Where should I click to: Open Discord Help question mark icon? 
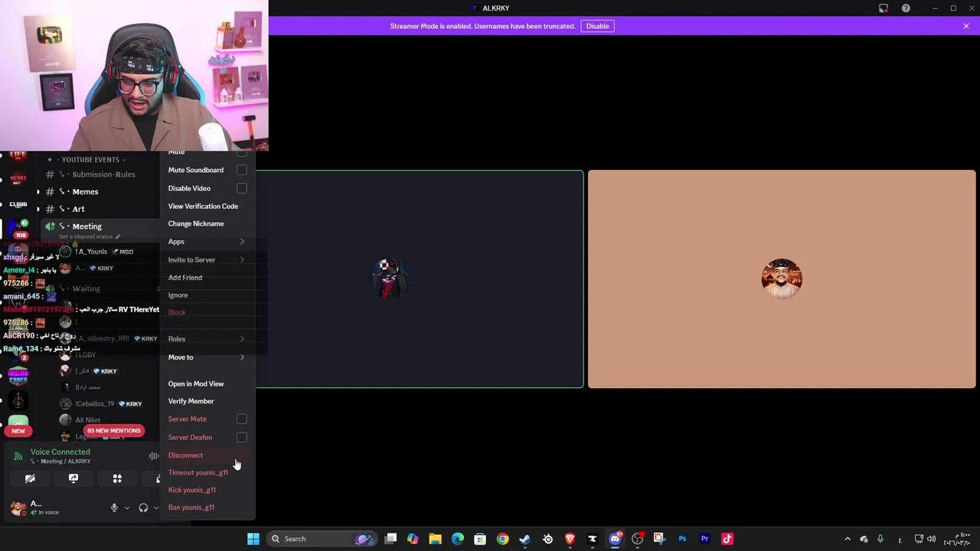pos(906,8)
